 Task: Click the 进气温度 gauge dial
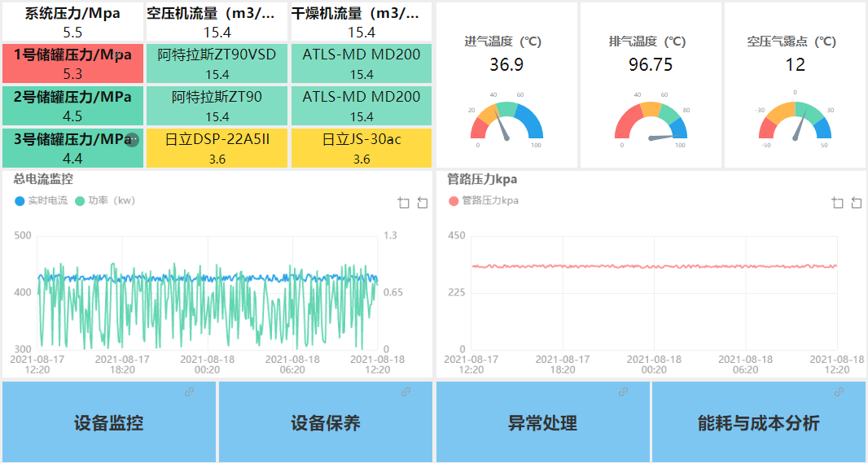(x=506, y=120)
